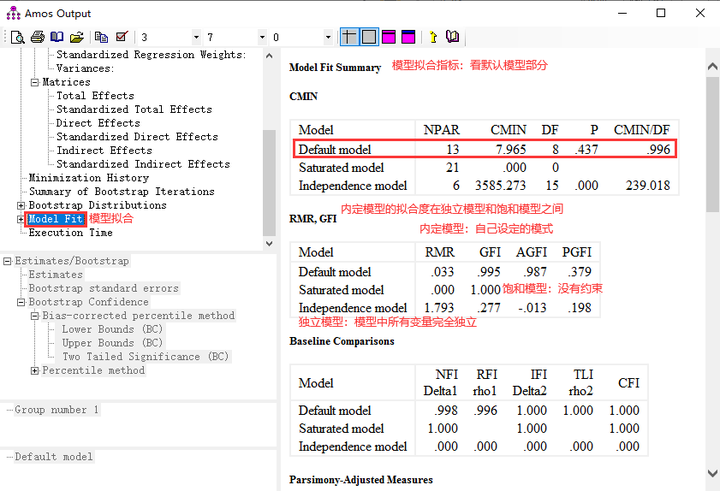Screen dimensions: 720x491
Task: Select Group number 1 in groups panel
Action: [56, 410]
